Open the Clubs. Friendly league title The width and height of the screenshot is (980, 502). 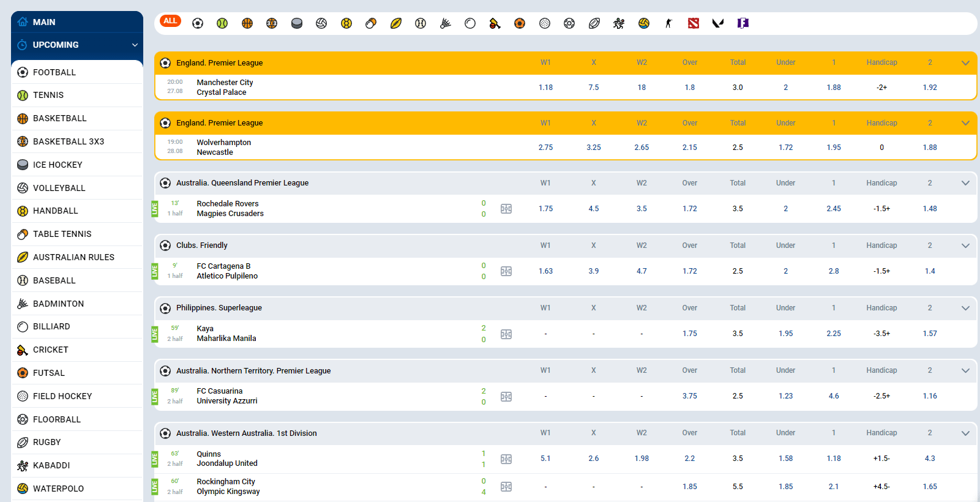coord(202,245)
